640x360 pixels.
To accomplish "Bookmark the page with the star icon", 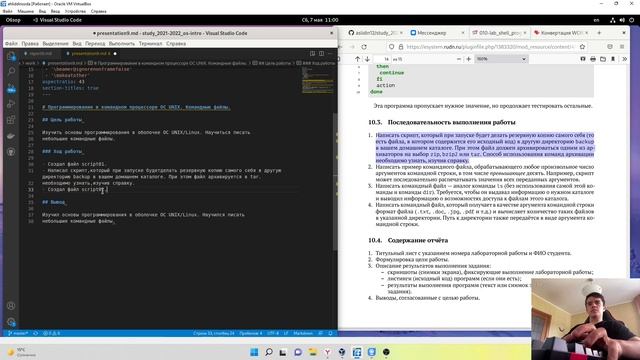I will 582,47.
